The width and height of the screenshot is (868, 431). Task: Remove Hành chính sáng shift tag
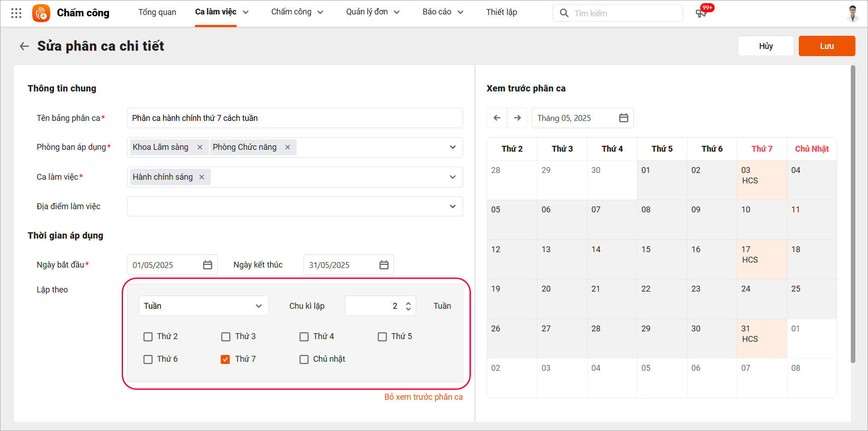pyautogui.click(x=202, y=177)
